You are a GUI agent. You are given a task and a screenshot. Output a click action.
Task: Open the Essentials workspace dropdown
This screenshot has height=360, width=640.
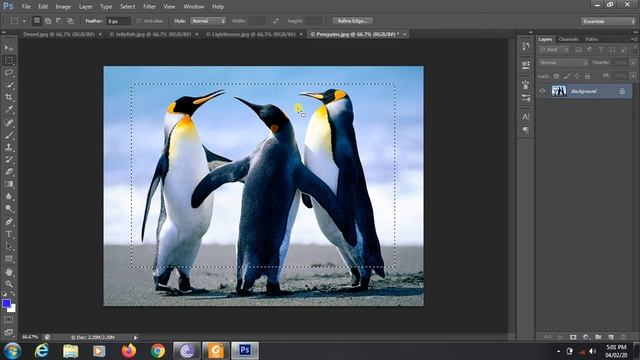click(x=608, y=21)
